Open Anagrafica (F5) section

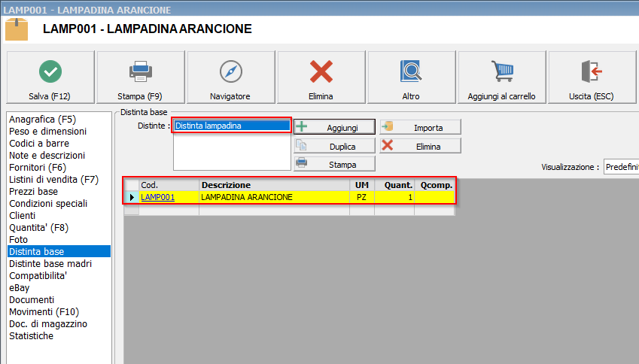[41, 119]
